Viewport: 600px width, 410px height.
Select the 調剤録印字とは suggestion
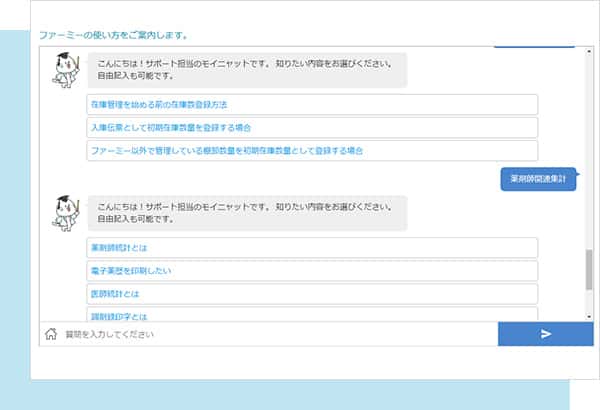coord(312,315)
